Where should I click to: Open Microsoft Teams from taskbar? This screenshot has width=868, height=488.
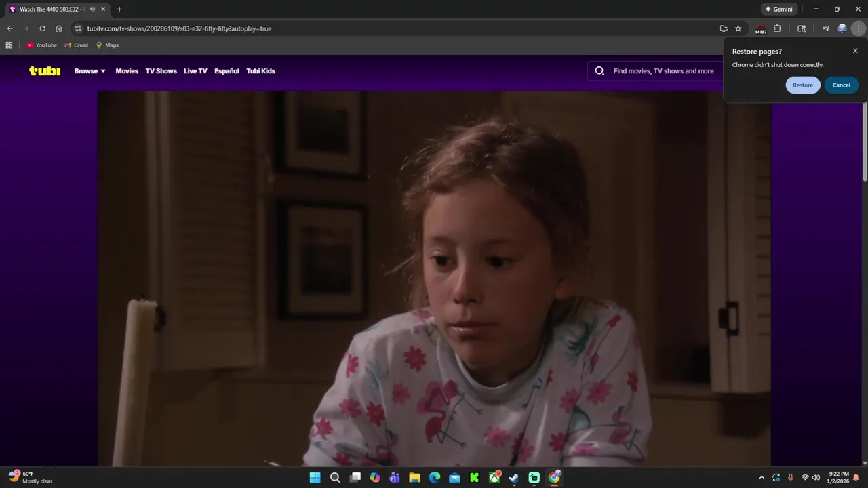point(395,477)
